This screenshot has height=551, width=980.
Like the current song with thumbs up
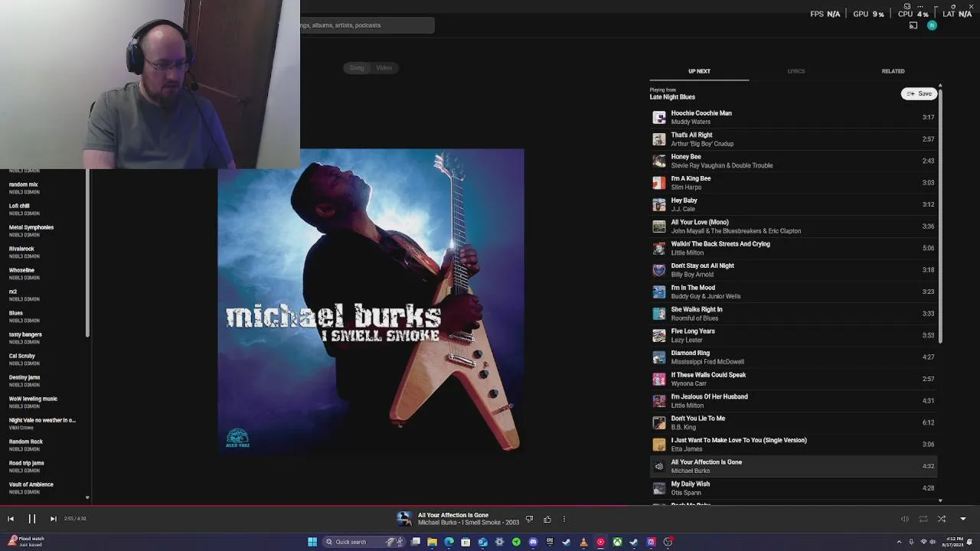[547, 519]
